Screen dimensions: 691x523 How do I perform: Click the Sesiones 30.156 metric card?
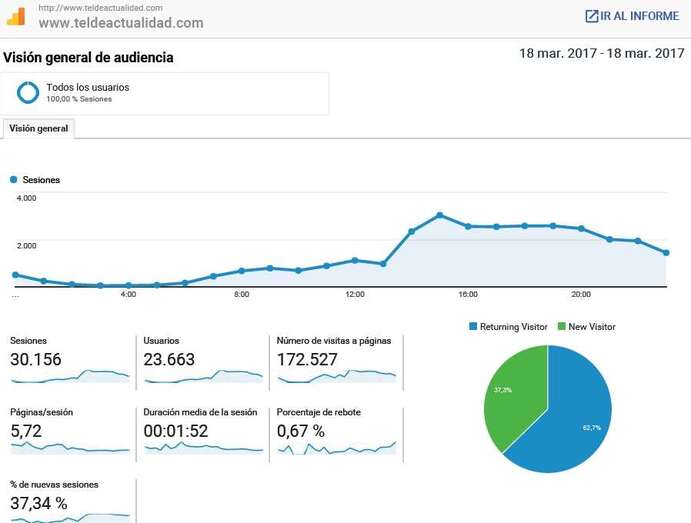69,360
